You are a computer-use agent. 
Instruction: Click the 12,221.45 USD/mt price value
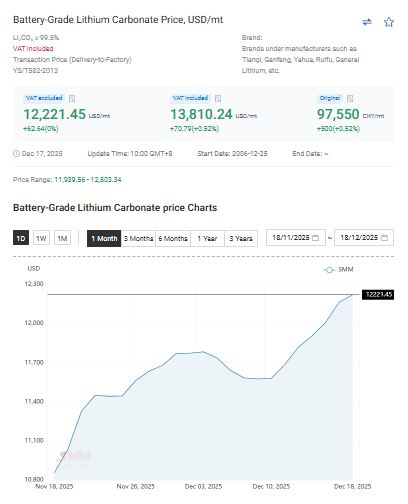pos(66,114)
